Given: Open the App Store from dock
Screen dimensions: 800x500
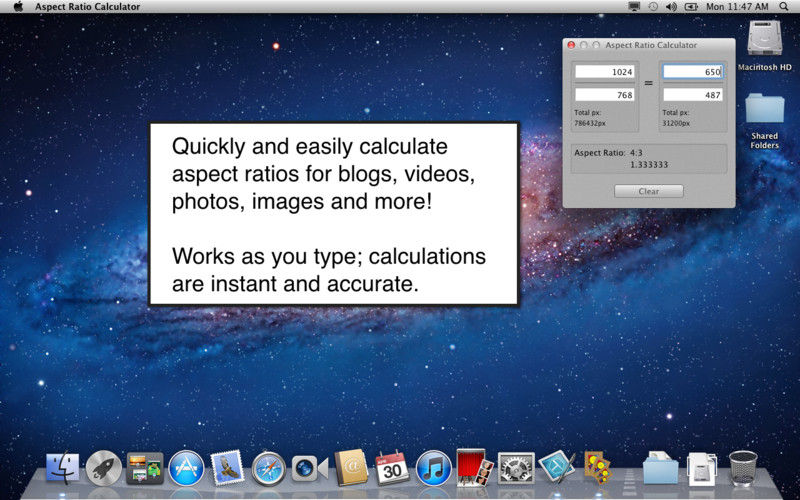Looking at the screenshot, I should point(186,467).
